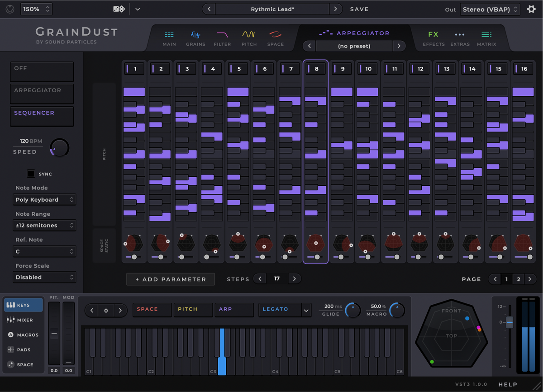
Task: Click the SAVE button
Action: 359,9
